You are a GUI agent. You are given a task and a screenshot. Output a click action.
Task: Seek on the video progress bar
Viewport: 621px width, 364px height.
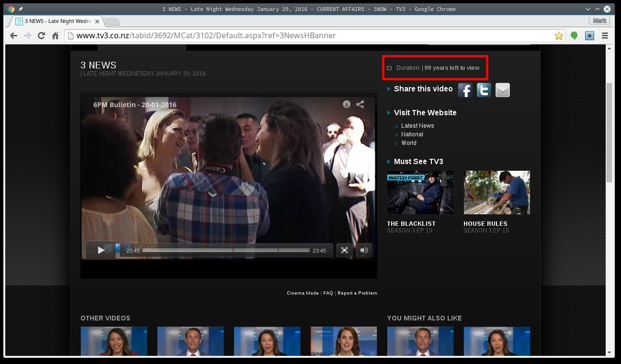(226, 250)
